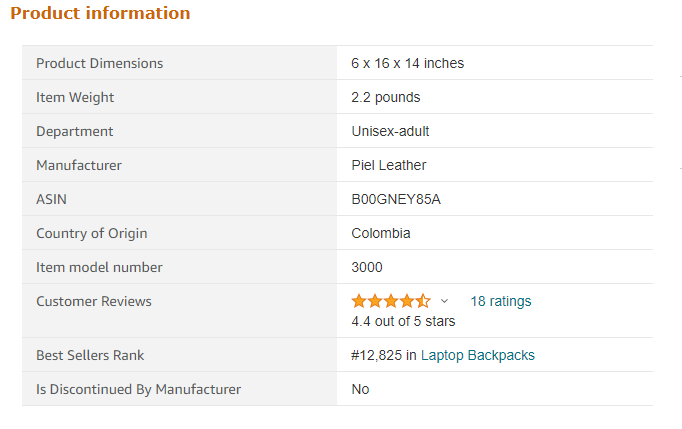The width and height of the screenshot is (682, 429).
Task: Click the 6 x 16 x 14 inches value
Action: (x=408, y=64)
